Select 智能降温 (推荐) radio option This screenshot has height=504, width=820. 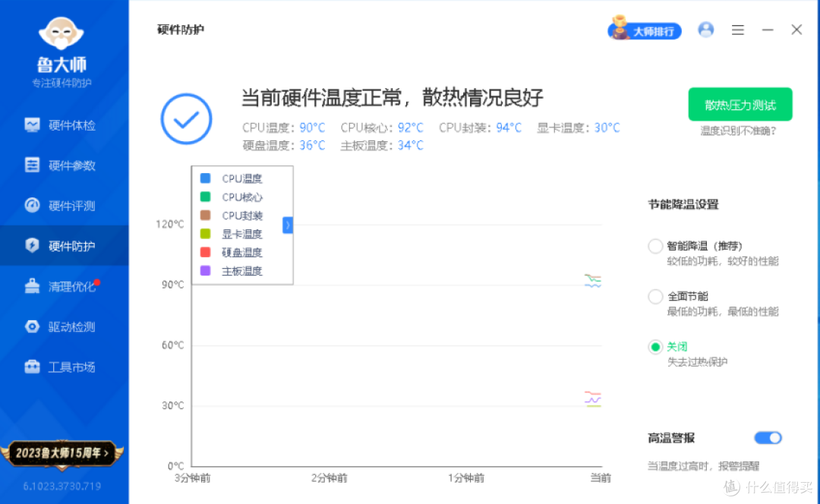coord(654,246)
